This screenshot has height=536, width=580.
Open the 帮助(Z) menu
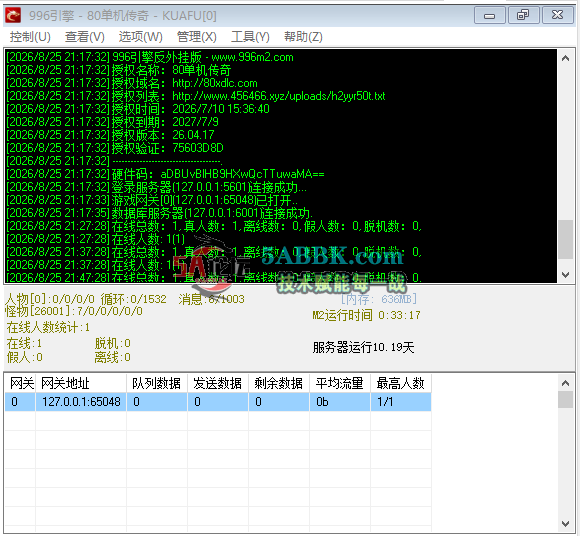click(303, 37)
